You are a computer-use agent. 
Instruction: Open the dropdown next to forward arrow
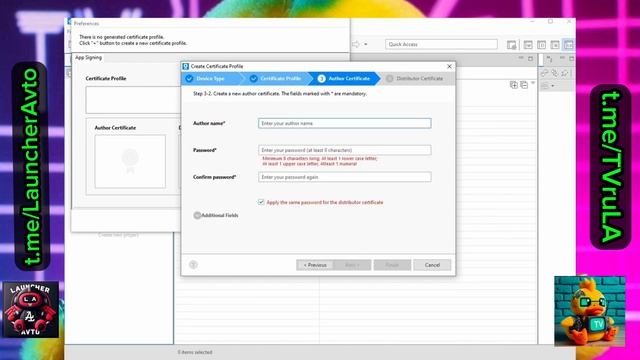366,44
